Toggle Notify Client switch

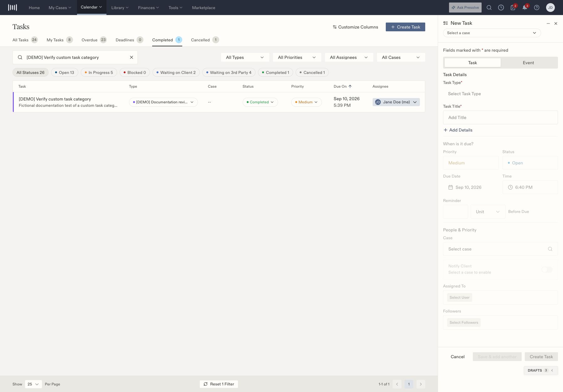(547, 270)
